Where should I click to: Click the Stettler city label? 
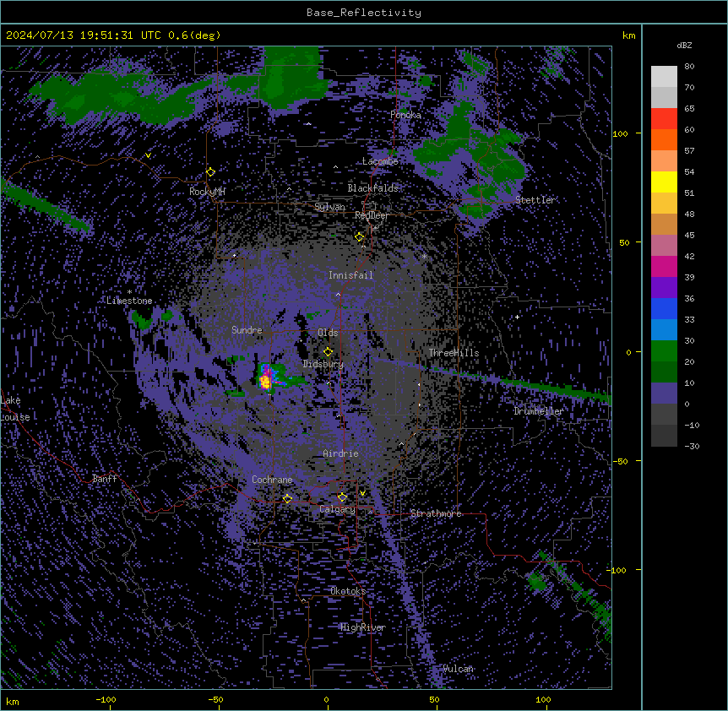point(535,200)
